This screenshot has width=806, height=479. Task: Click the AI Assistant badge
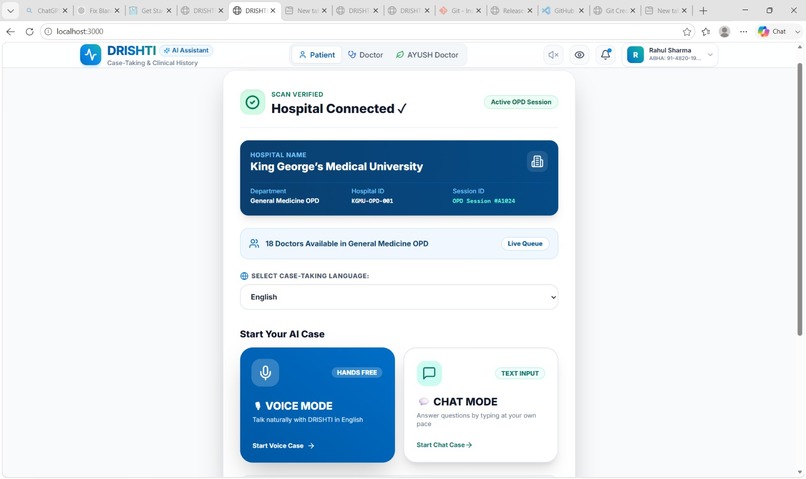(186, 50)
